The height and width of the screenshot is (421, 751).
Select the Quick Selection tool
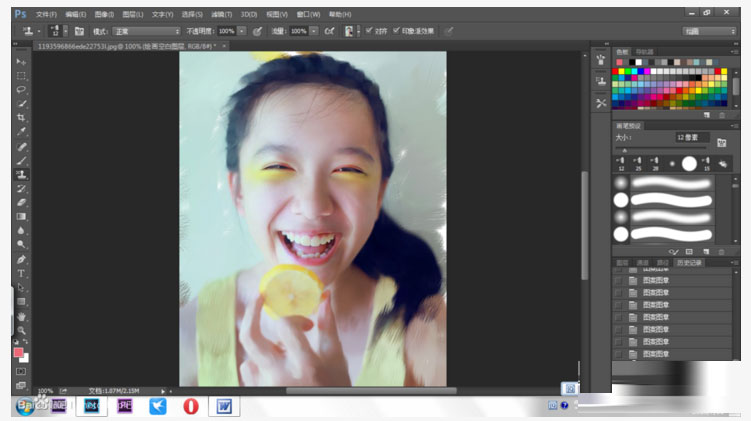[x=21, y=103]
